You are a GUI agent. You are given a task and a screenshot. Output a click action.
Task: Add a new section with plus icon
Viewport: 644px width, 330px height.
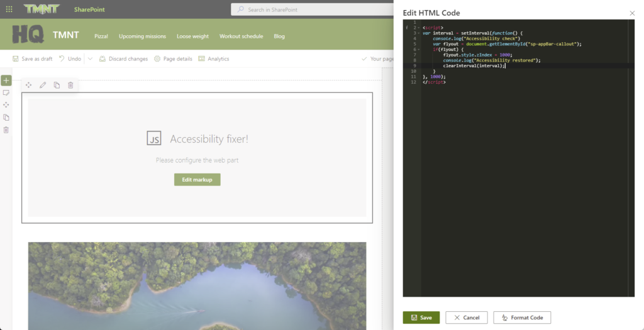tap(6, 80)
